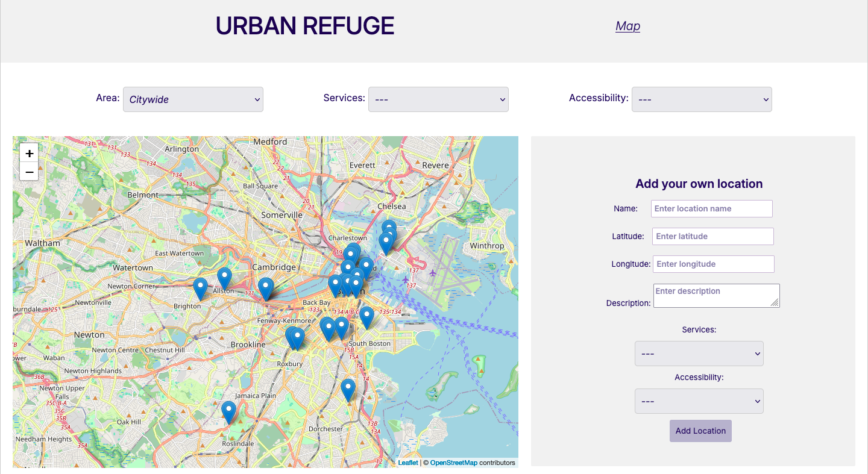Click the map zoom in control
This screenshot has height=474, width=868.
(x=29, y=153)
